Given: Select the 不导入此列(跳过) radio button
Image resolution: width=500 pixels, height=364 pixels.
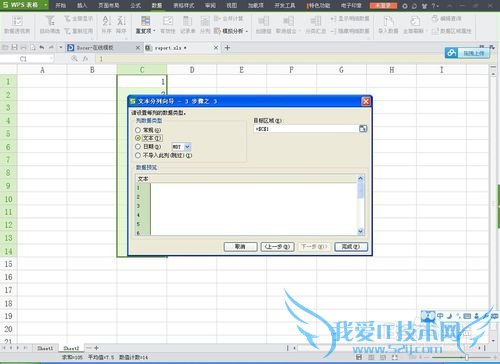Looking at the screenshot, I should tap(138, 155).
